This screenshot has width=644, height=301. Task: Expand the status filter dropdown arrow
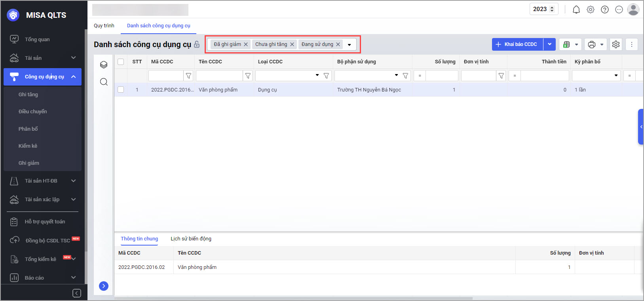pyautogui.click(x=349, y=45)
